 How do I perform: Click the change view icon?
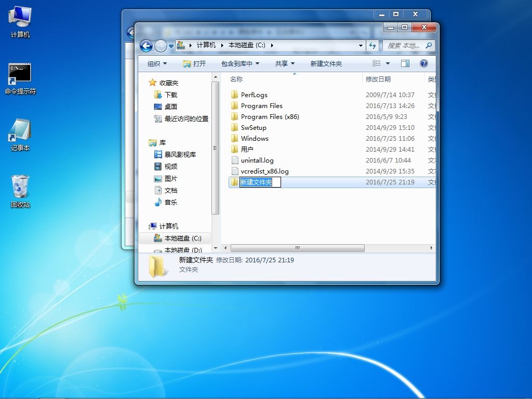[376, 63]
